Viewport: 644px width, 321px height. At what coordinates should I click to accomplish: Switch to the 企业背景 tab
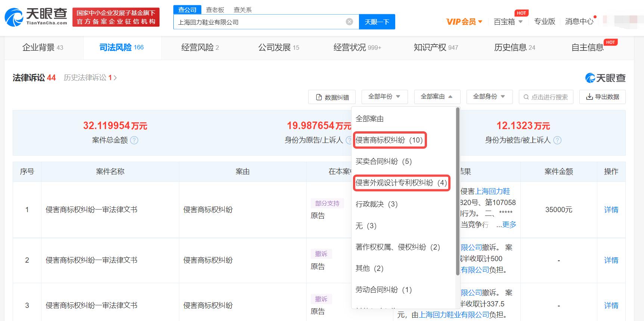tap(43, 48)
